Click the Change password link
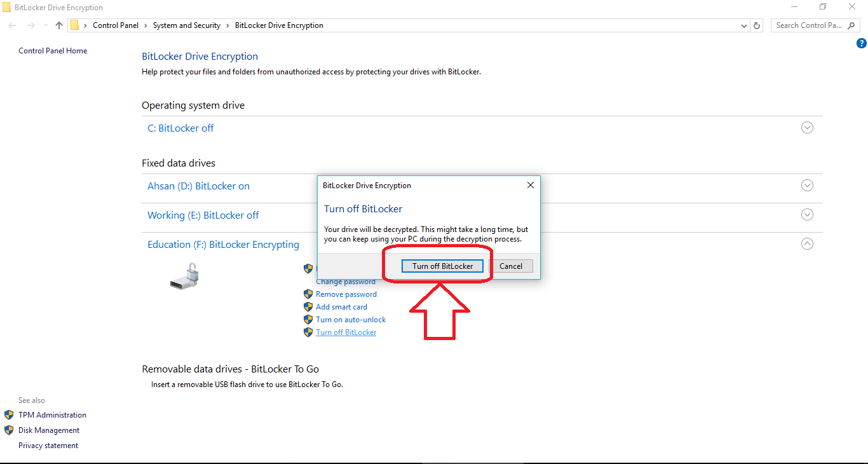Screen dimensions: 868x464 point(346,282)
